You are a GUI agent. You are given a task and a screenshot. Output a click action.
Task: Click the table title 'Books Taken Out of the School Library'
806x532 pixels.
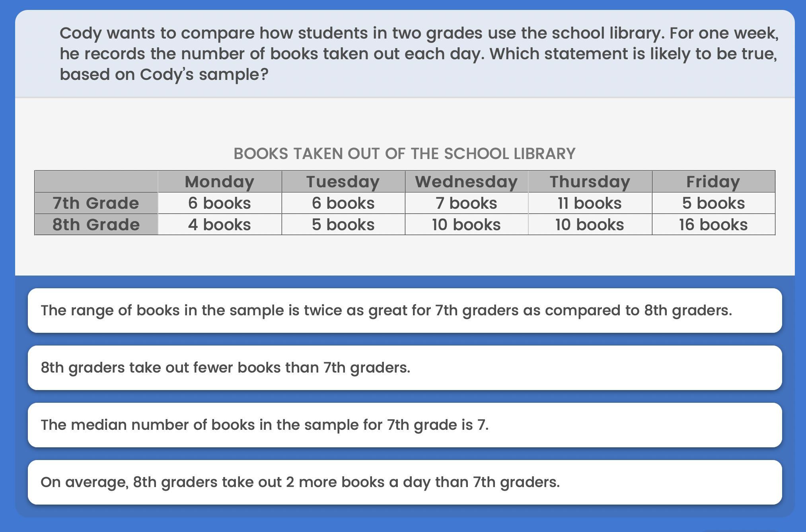[x=405, y=154]
